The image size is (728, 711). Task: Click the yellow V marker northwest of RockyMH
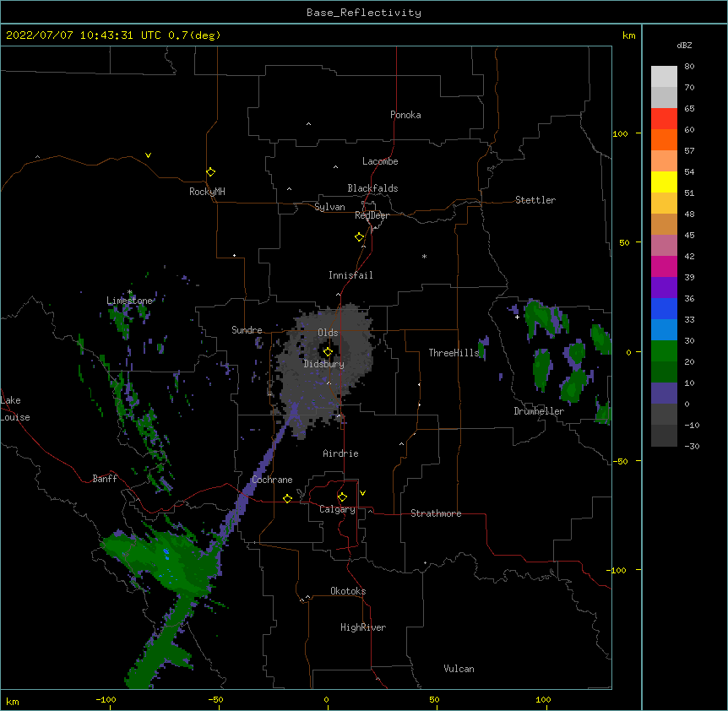[x=148, y=155]
